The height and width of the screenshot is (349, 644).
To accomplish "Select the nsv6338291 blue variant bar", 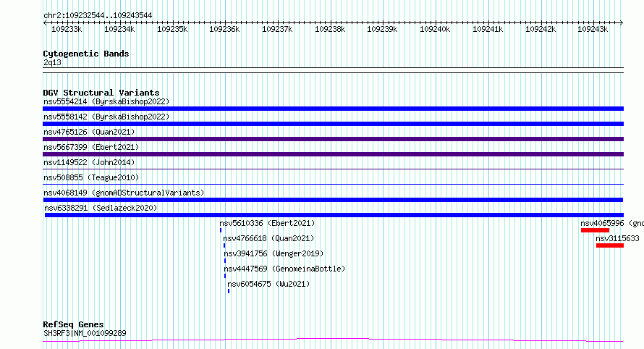I will point(334,215).
